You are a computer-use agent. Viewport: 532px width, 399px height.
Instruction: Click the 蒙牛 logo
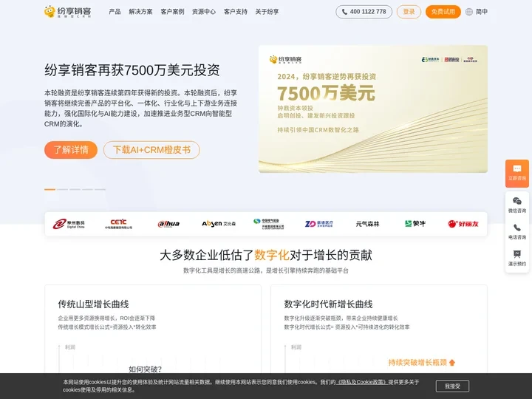(x=415, y=224)
